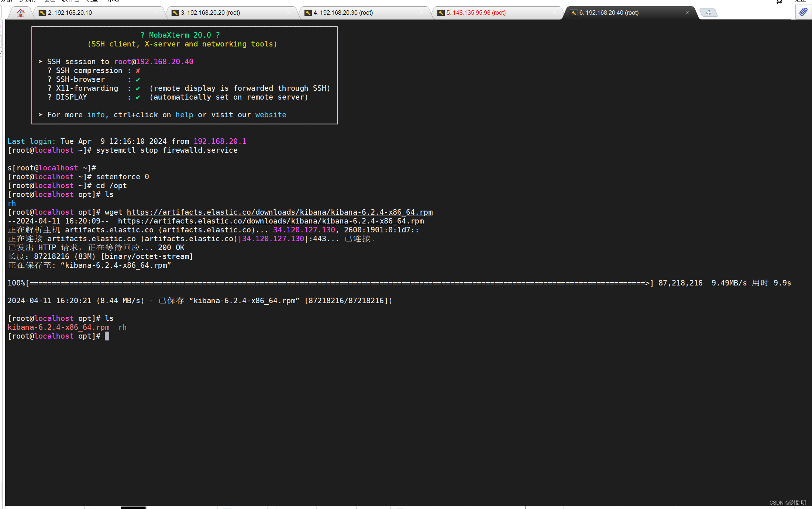The width and height of the screenshot is (812, 509).
Task: Click the 'MobaXterm 20.0' banner title
Action: click(180, 35)
